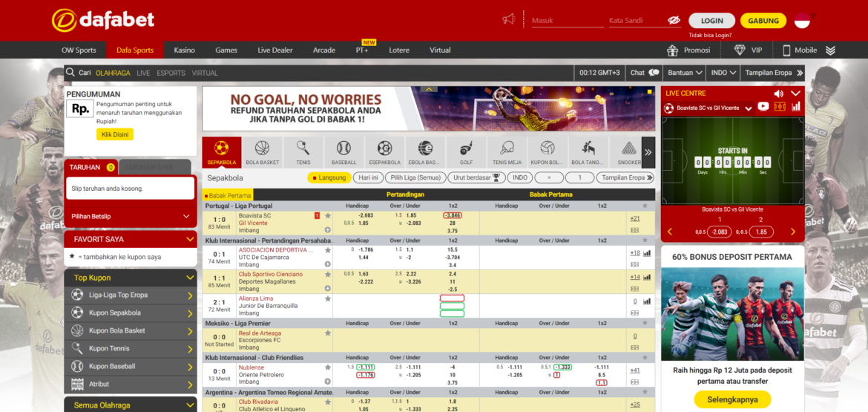868x412 pixels.
Task: Select the Bola Basket sport icon
Action: (x=263, y=152)
